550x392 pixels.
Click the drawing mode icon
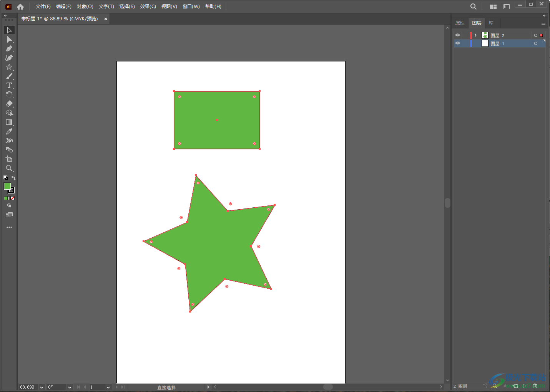9,206
